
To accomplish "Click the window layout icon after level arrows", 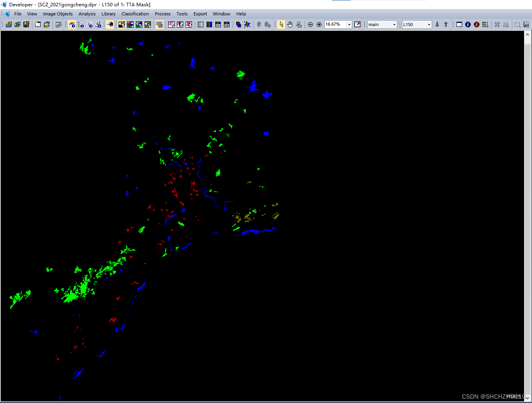I will [459, 24].
